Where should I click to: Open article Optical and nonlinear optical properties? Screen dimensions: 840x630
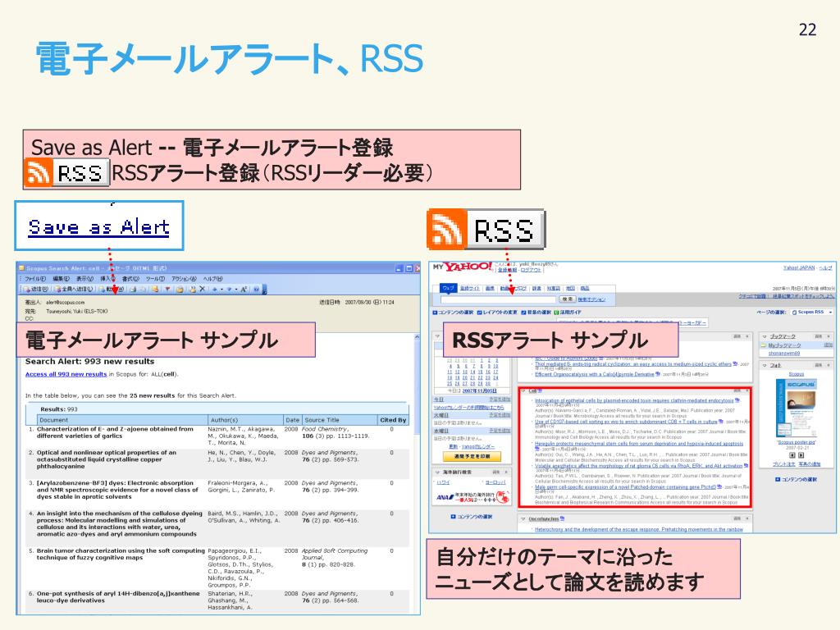(106, 459)
